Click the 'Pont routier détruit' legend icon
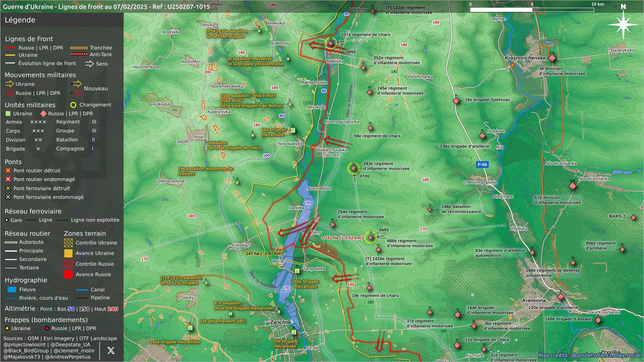 coord(8,171)
